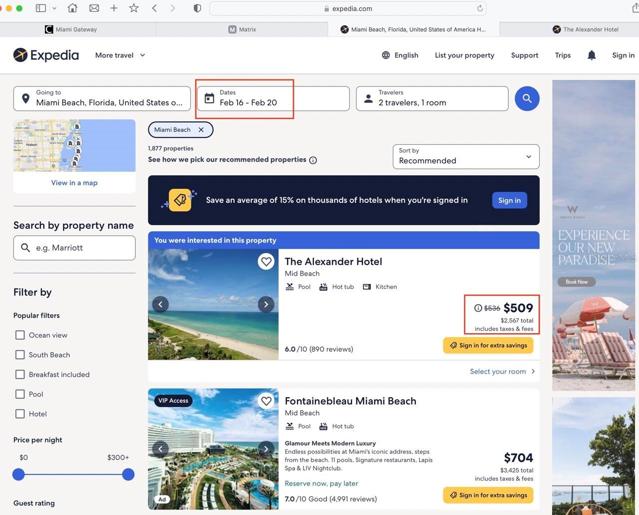Open notifications bell icon

coord(591,55)
